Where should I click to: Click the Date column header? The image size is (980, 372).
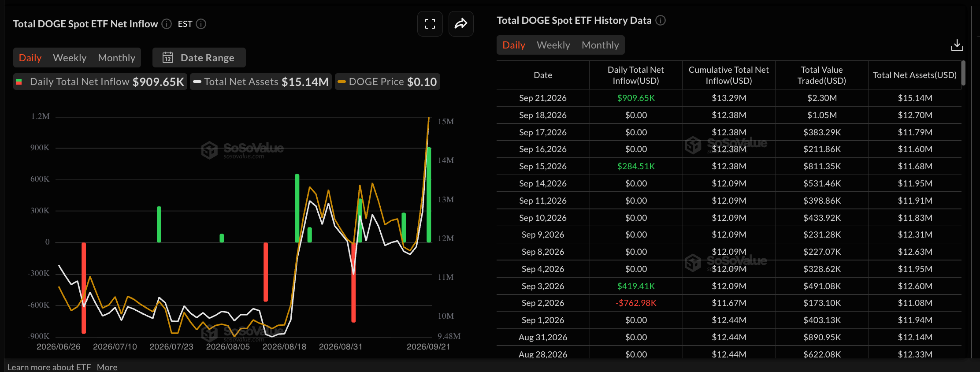pos(543,75)
